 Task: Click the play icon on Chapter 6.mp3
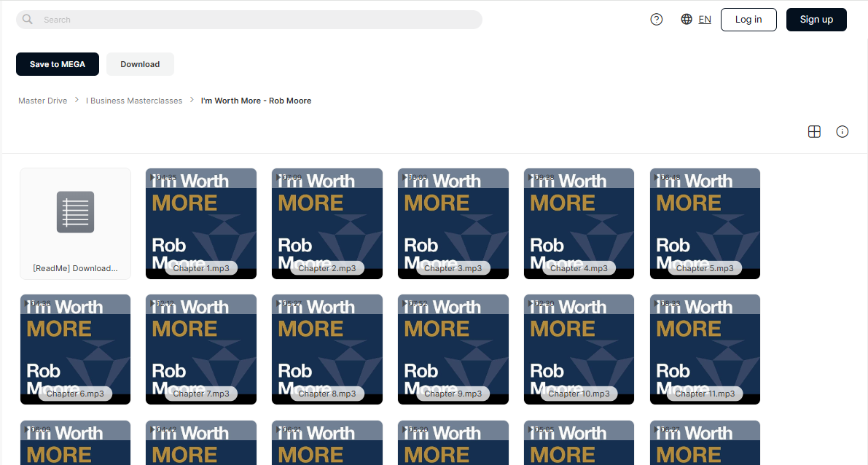pyautogui.click(x=28, y=303)
